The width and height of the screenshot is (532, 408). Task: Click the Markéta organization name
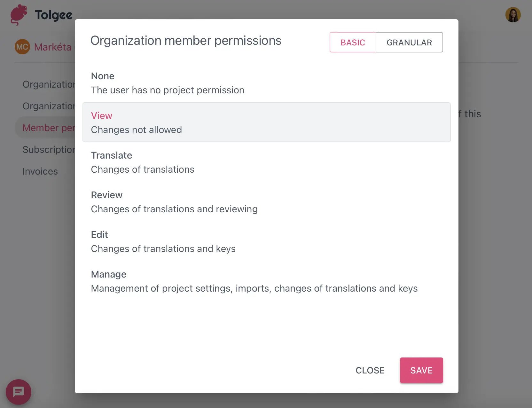(x=53, y=47)
